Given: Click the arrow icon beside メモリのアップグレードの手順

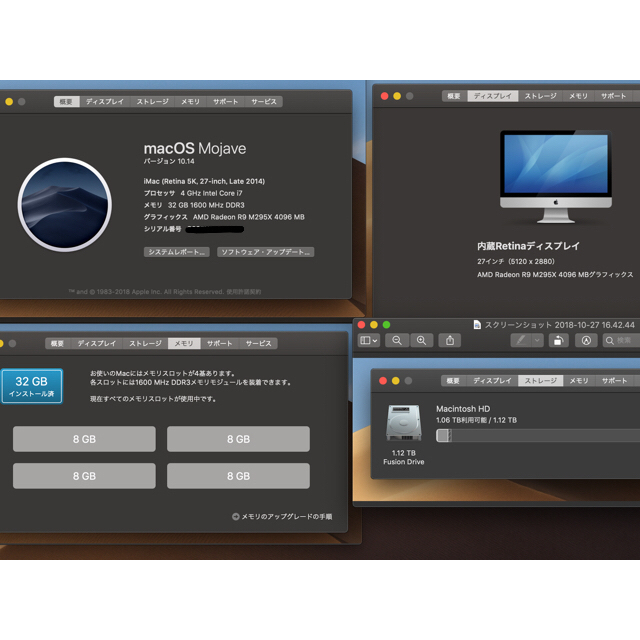Looking at the screenshot, I should (236, 516).
